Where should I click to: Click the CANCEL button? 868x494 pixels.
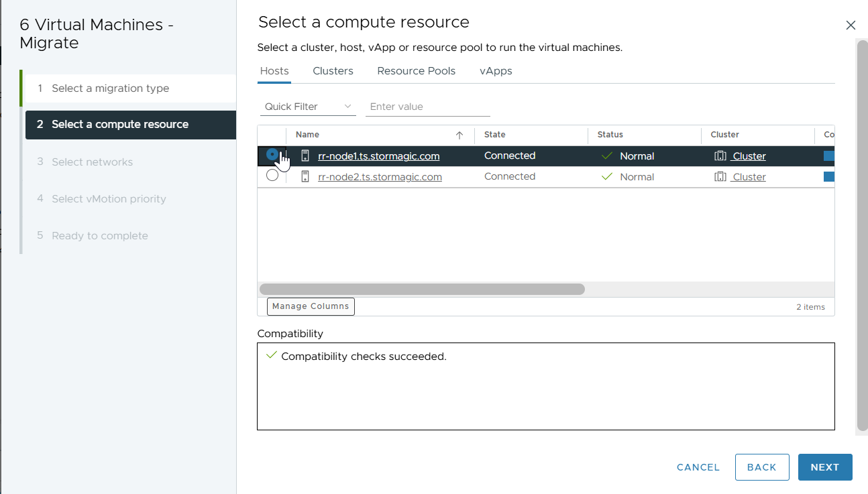(698, 467)
